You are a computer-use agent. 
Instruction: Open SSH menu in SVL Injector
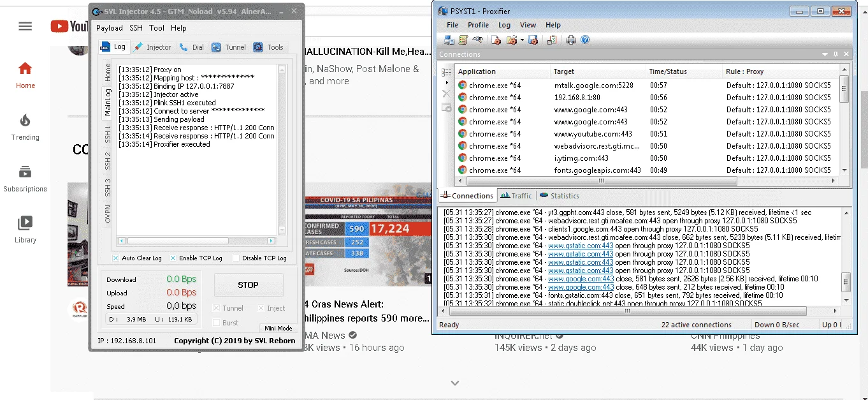click(136, 28)
